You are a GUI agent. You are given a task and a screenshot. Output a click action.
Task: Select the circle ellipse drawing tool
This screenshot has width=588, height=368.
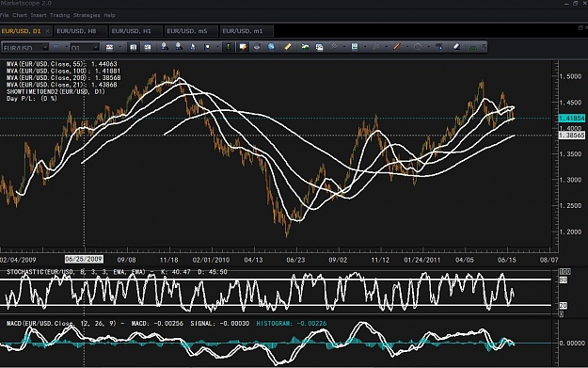pos(418,47)
